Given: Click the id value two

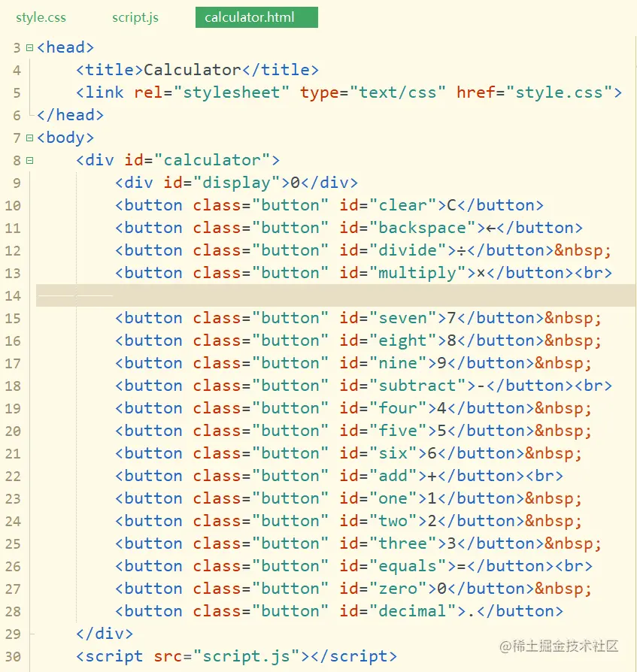Looking at the screenshot, I should tap(393, 521).
